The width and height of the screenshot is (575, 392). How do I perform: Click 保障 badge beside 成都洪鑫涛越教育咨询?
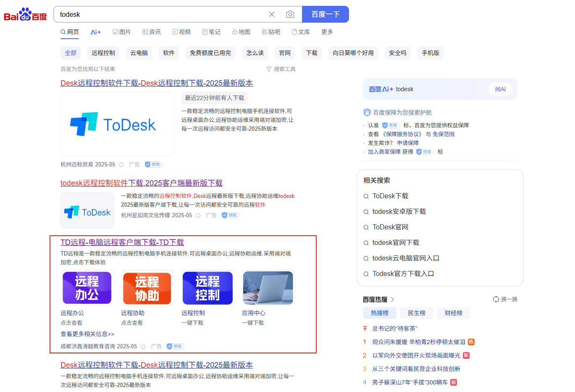tap(176, 346)
